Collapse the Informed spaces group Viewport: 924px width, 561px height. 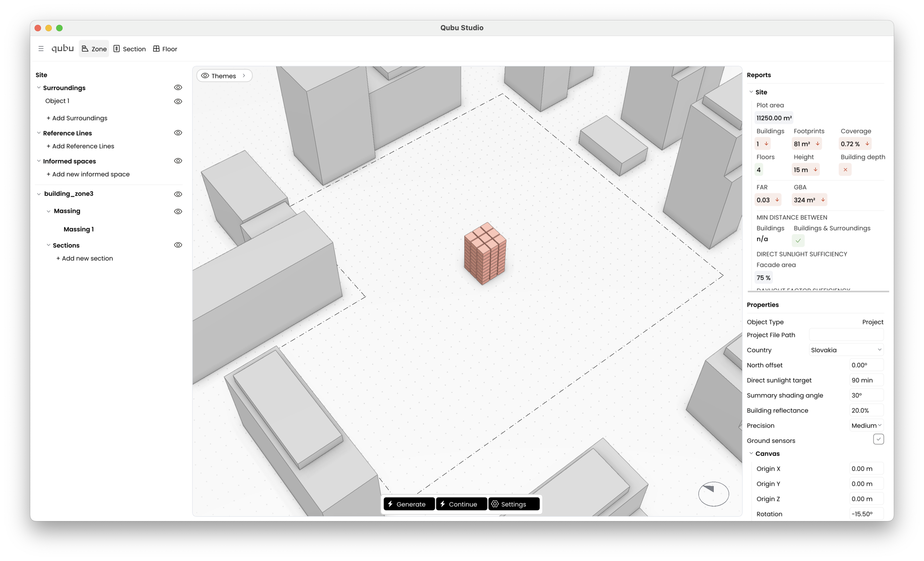click(39, 161)
